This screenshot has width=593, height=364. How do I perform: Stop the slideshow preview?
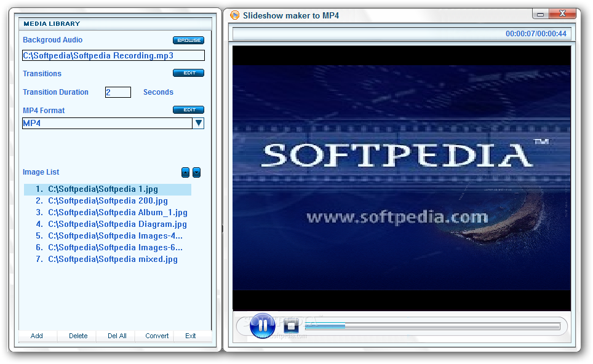click(x=291, y=326)
